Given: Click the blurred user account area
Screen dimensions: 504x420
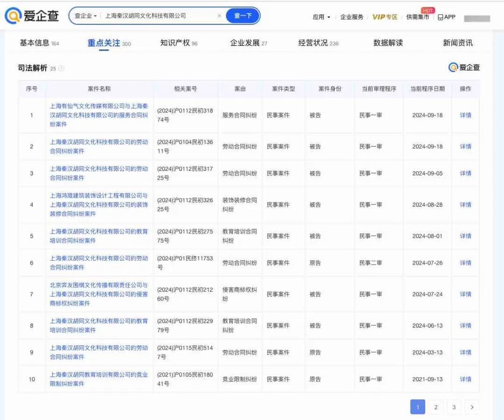Looking at the screenshot, I should [x=477, y=19].
